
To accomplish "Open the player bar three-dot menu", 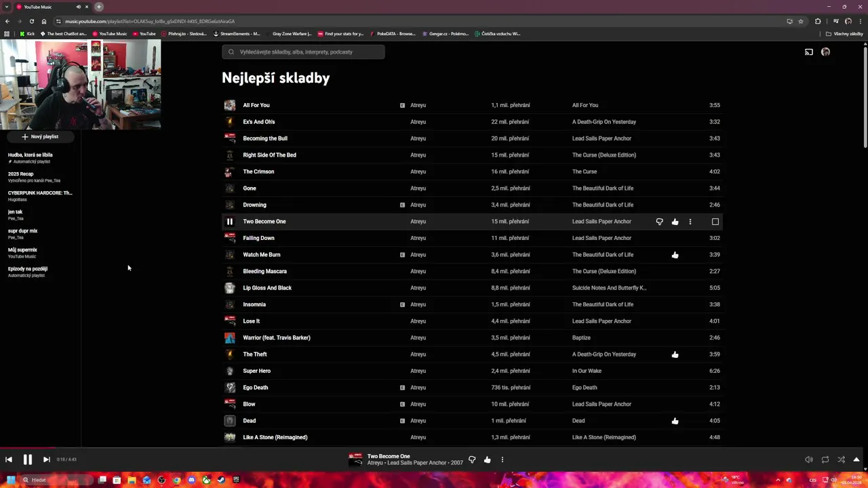I will pos(502,460).
